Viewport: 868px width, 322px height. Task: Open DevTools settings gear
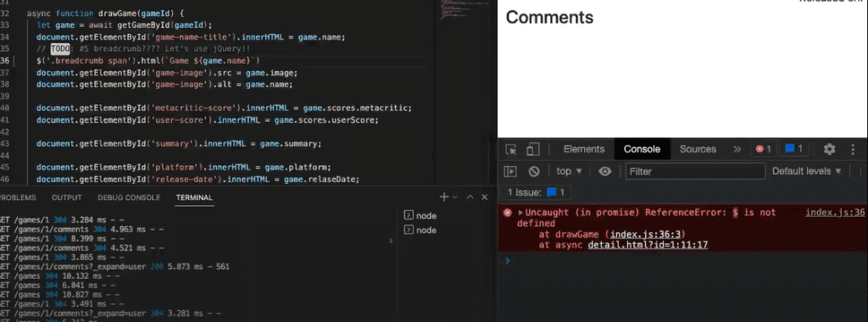(x=829, y=149)
